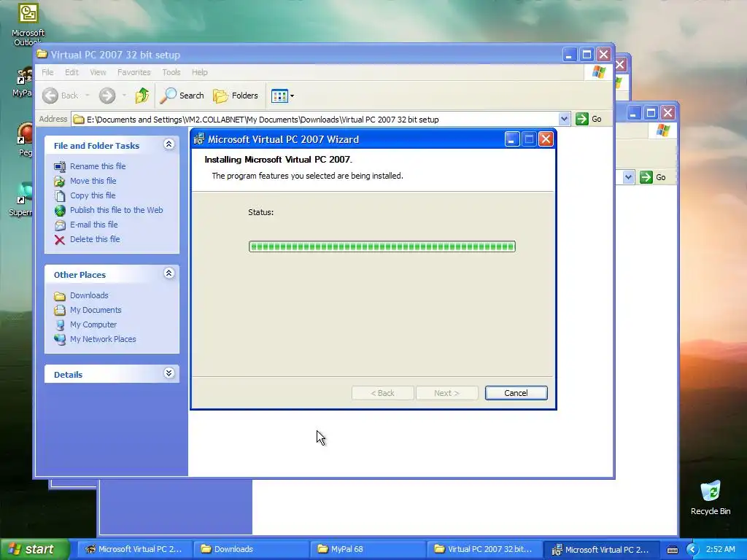Click the installation progress bar

point(382,246)
